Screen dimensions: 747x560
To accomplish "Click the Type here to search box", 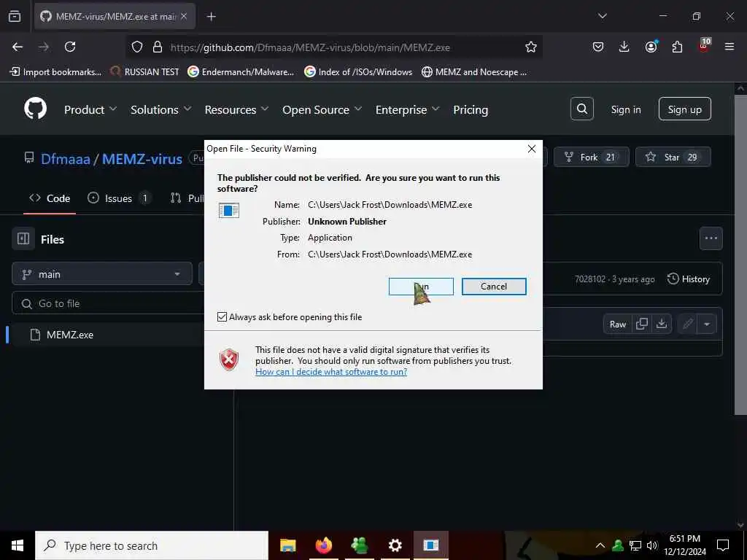I will click(152, 545).
